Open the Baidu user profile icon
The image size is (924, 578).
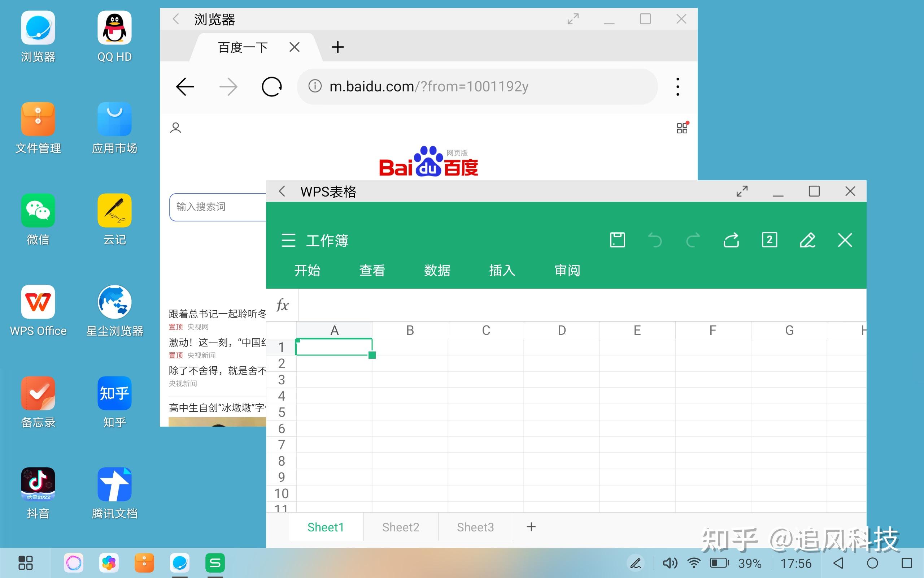tap(176, 128)
